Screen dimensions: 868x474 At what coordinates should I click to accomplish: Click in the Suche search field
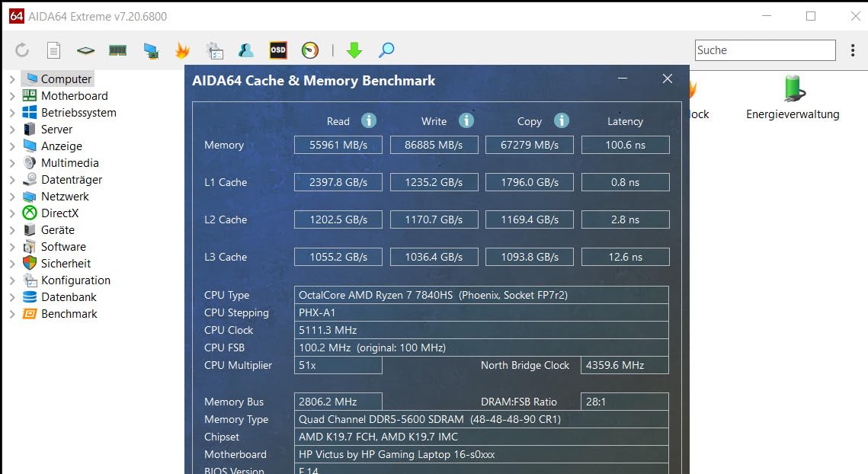[765, 50]
